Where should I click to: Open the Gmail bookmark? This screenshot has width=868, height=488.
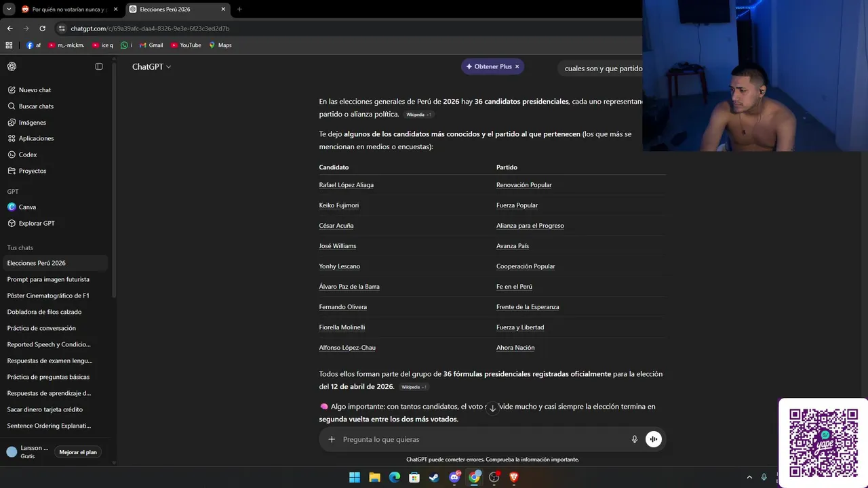(x=151, y=45)
